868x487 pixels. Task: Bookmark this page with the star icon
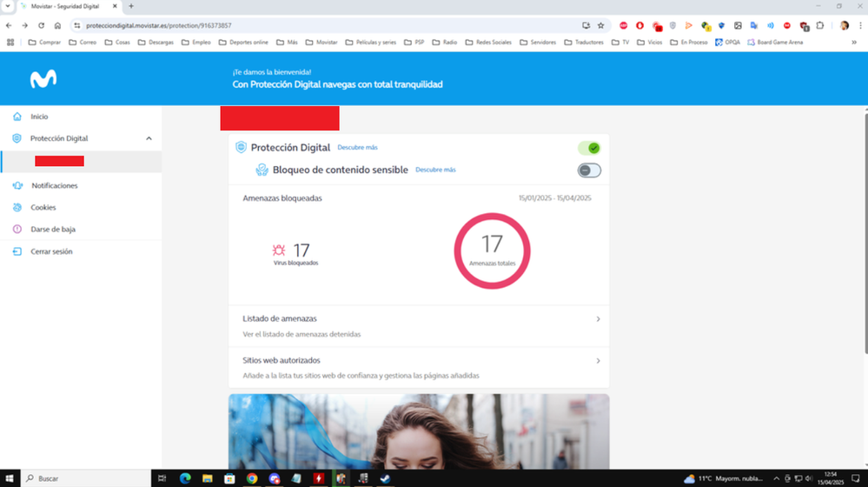point(600,25)
